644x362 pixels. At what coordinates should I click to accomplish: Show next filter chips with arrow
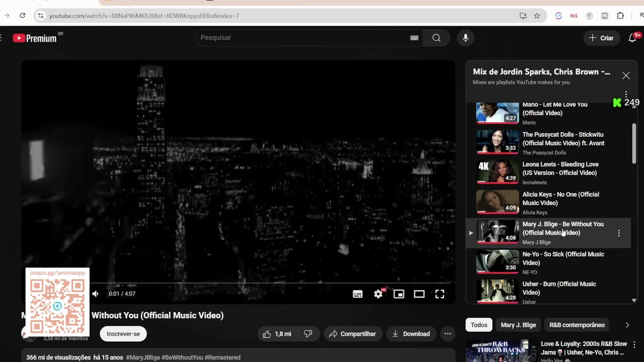(627, 325)
